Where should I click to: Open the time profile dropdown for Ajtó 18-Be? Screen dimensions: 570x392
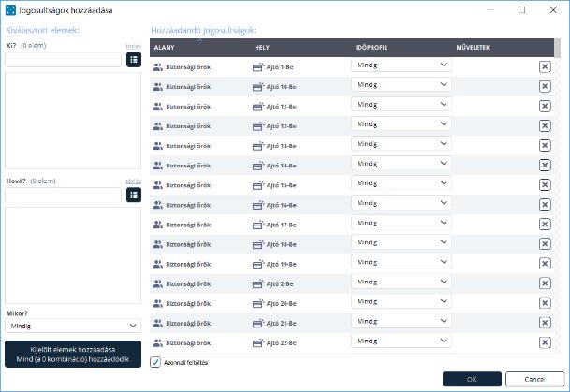tap(402, 242)
